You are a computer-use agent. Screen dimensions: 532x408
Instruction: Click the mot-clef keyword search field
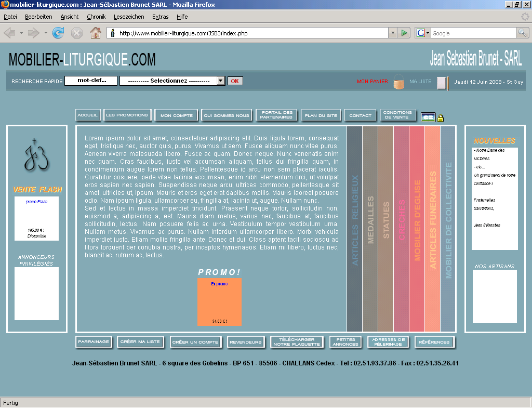pos(91,81)
